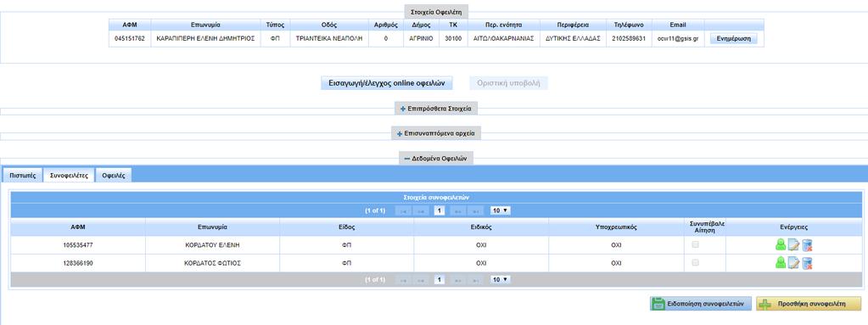Open rows-per-page dropdown in bottom paginator
The image size is (868, 325).
(501, 280)
